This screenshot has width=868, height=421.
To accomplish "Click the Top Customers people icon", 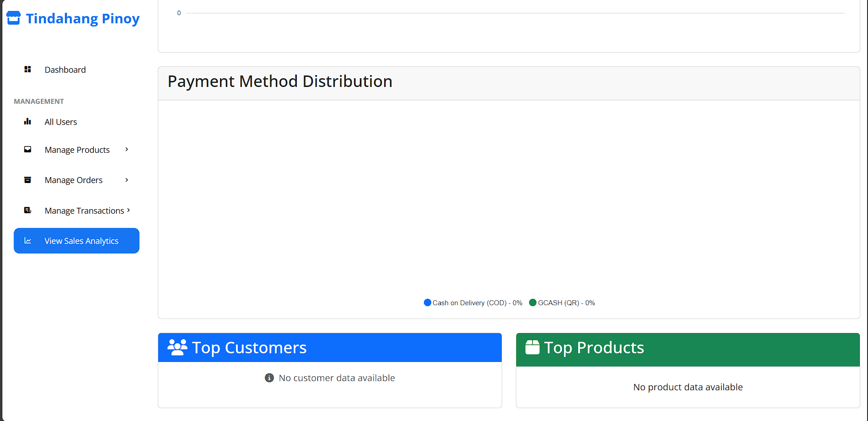I will pos(177,347).
